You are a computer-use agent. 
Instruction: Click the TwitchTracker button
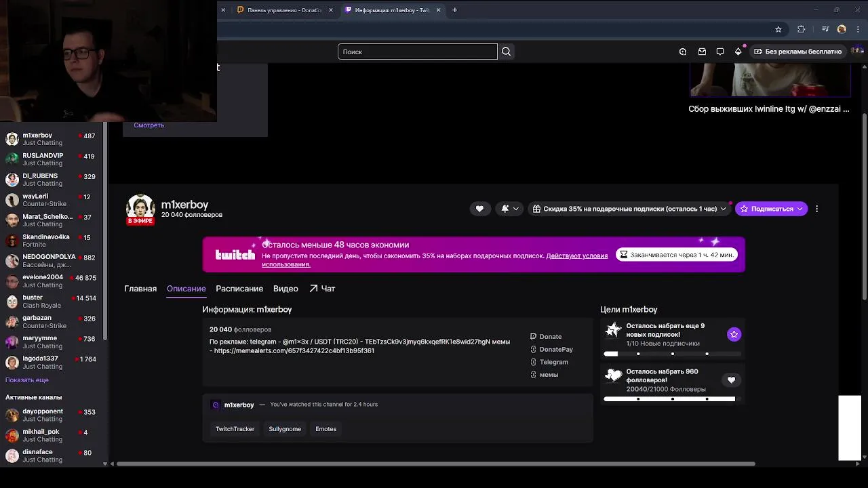[x=235, y=429]
